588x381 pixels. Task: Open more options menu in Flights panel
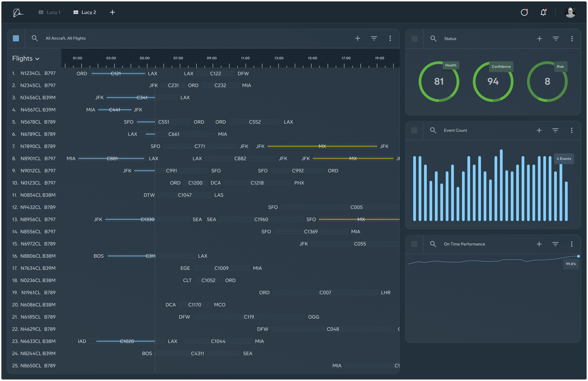390,38
